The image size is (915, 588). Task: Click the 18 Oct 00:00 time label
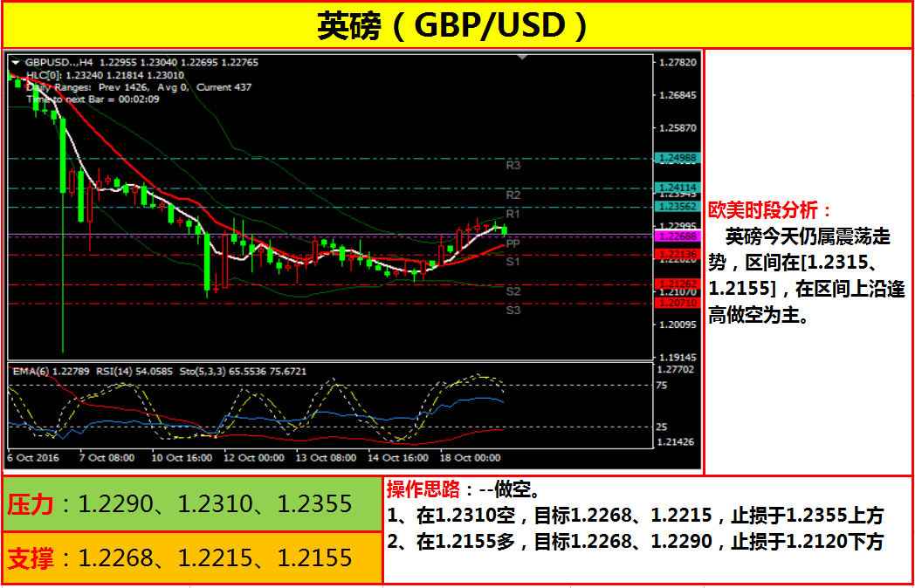click(x=471, y=458)
